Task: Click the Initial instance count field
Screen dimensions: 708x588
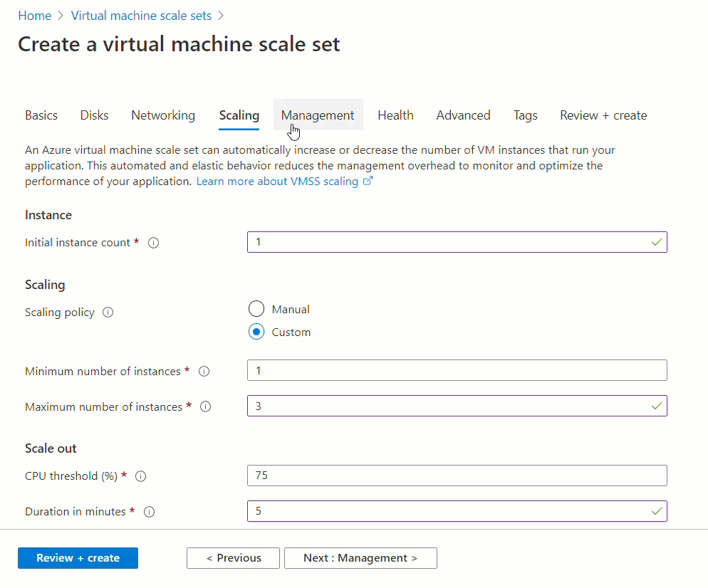Action: [449, 242]
